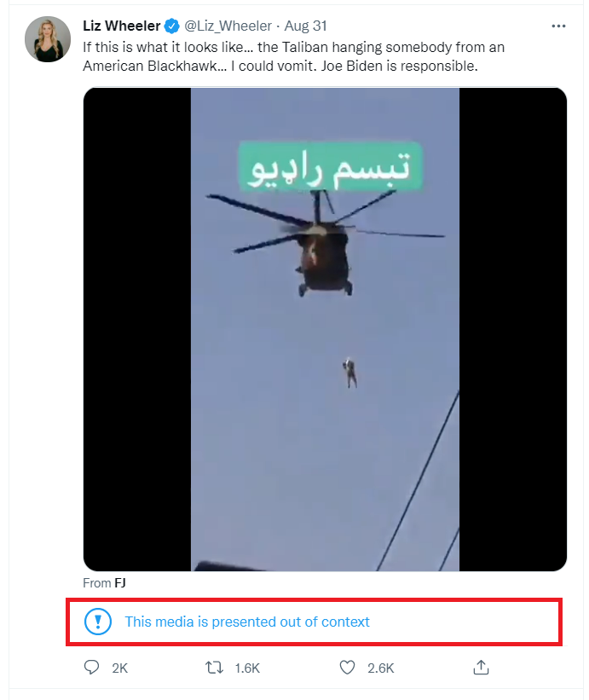Open the Aug 31 tweet timestamp

point(306,26)
